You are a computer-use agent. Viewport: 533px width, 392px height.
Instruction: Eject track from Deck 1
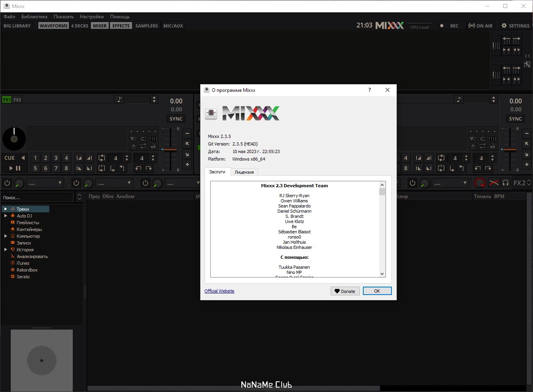pos(134,146)
